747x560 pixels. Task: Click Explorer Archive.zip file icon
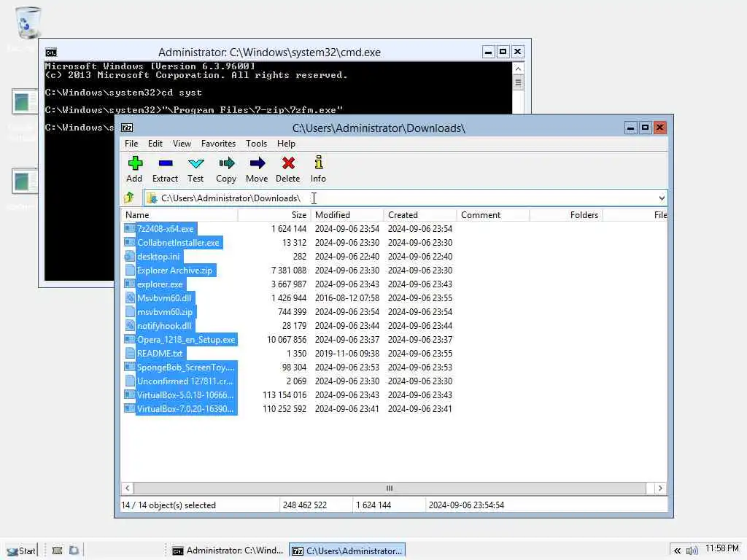pos(130,270)
